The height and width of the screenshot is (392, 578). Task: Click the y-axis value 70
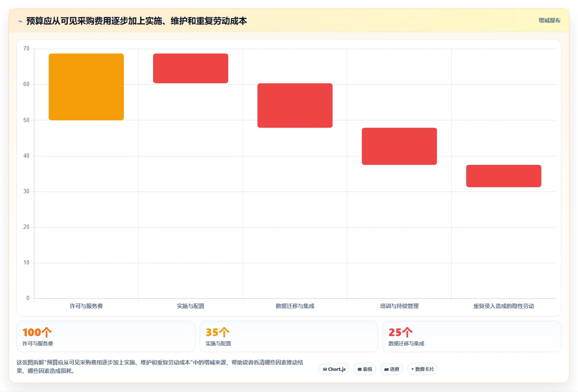click(x=26, y=49)
